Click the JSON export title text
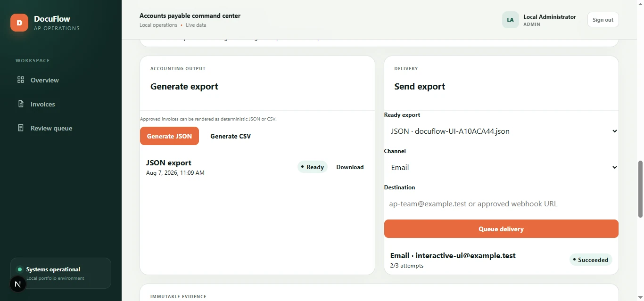This screenshot has height=301, width=644. (x=169, y=163)
